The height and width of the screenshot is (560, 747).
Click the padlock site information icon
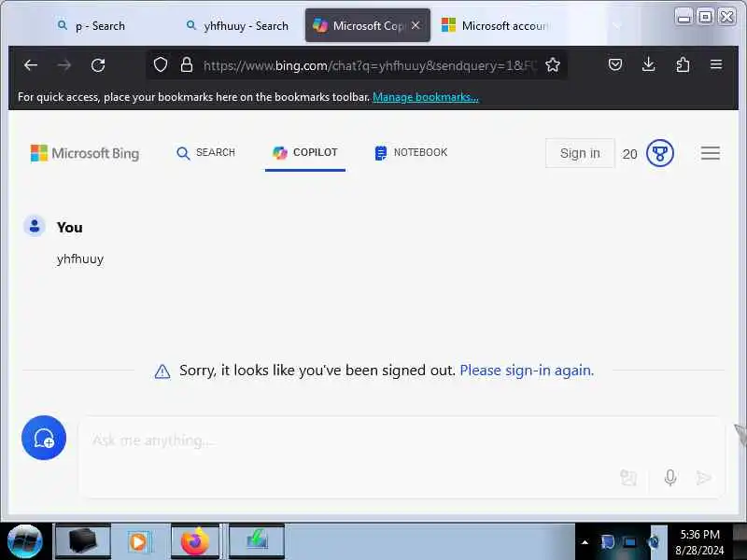[187, 64]
